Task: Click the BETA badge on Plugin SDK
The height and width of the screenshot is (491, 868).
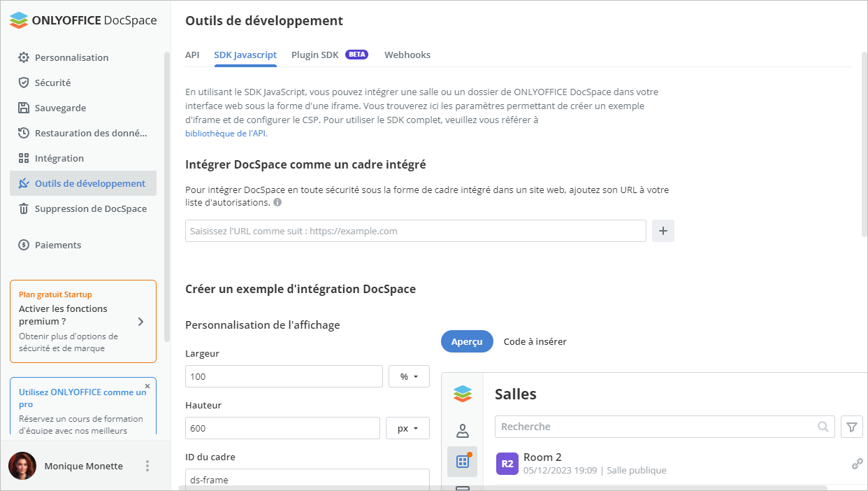Action: (x=356, y=55)
